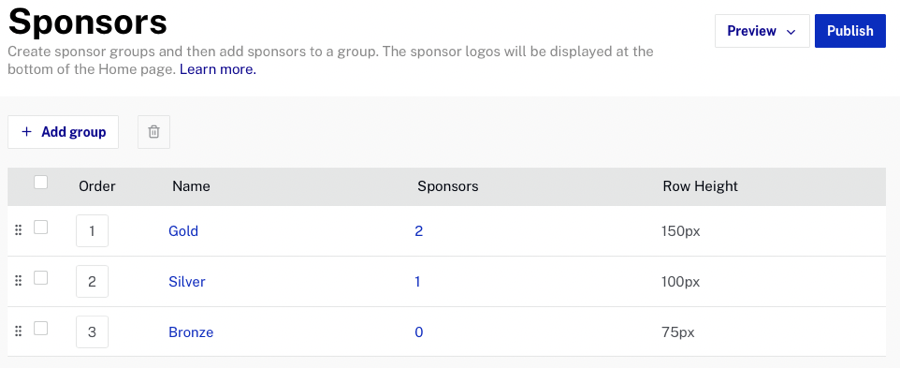Open the Learn more link
900x368 pixels.
click(x=218, y=70)
